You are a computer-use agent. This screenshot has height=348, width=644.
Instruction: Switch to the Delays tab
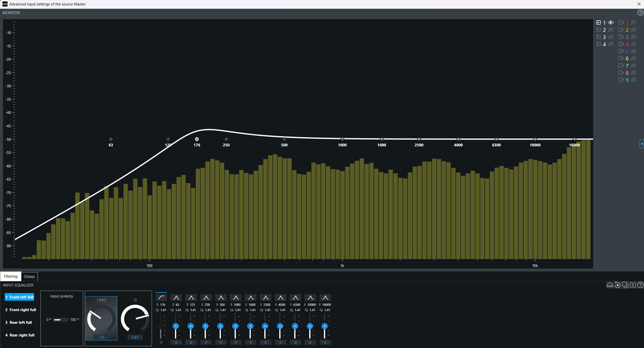tap(29, 276)
